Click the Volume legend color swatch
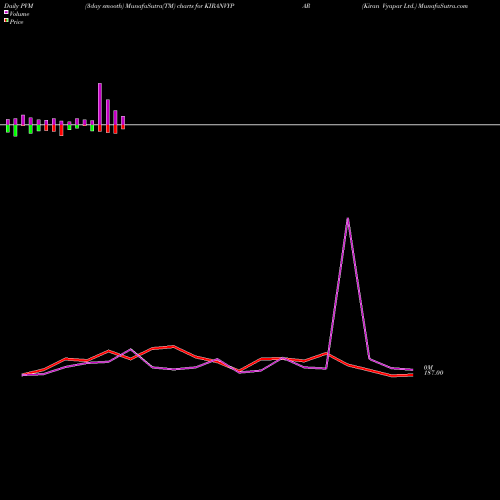Viewport: 500px width, 500px height. [x=6, y=12]
